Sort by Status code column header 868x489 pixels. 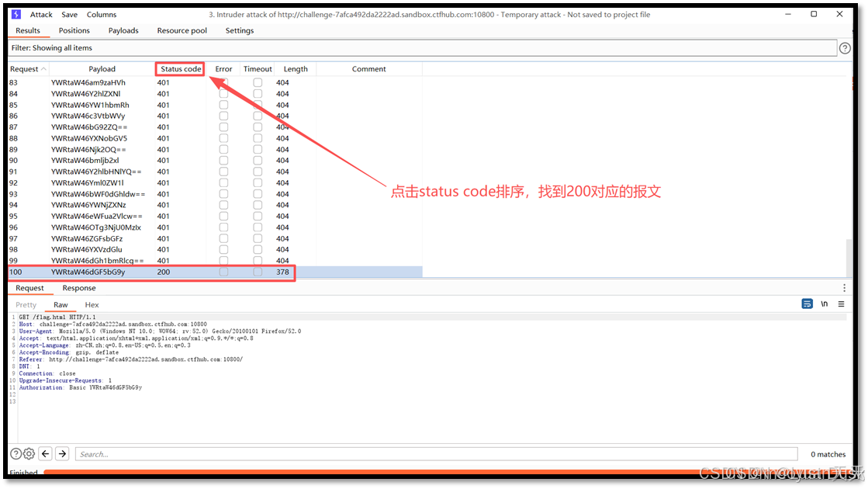(x=181, y=68)
